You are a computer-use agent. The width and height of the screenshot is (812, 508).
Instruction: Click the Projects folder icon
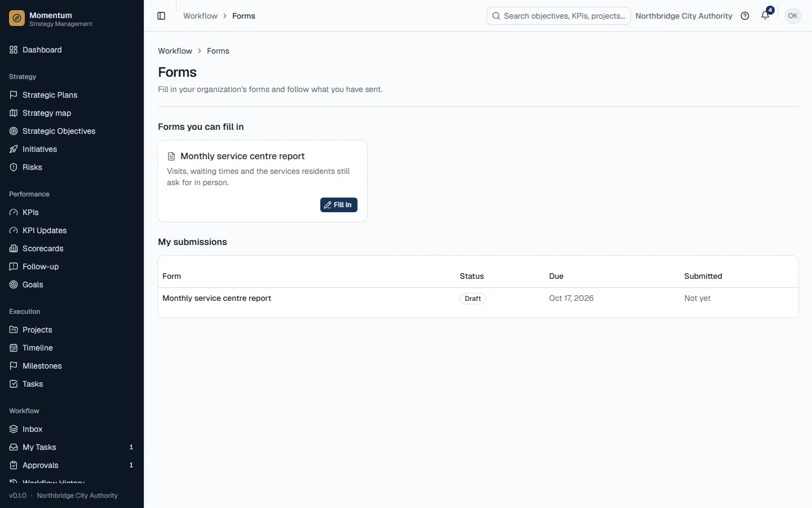14,330
